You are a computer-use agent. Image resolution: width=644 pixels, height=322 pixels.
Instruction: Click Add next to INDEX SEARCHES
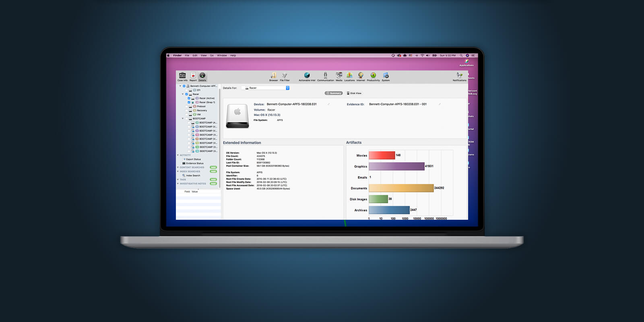(x=213, y=171)
